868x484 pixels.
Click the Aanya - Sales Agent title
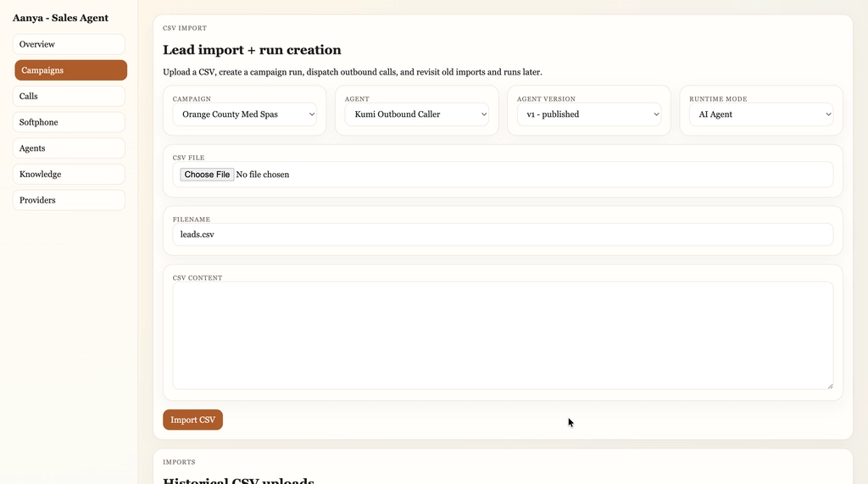click(x=60, y=18)
